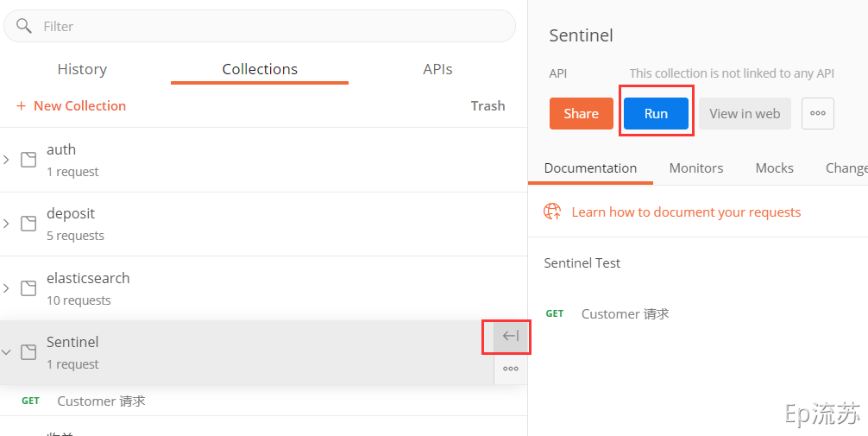This screenshot has height=436, width=868.
Task: Click the deposit collection folder icon
Action: pyautogui.click(x=28, y=224)
